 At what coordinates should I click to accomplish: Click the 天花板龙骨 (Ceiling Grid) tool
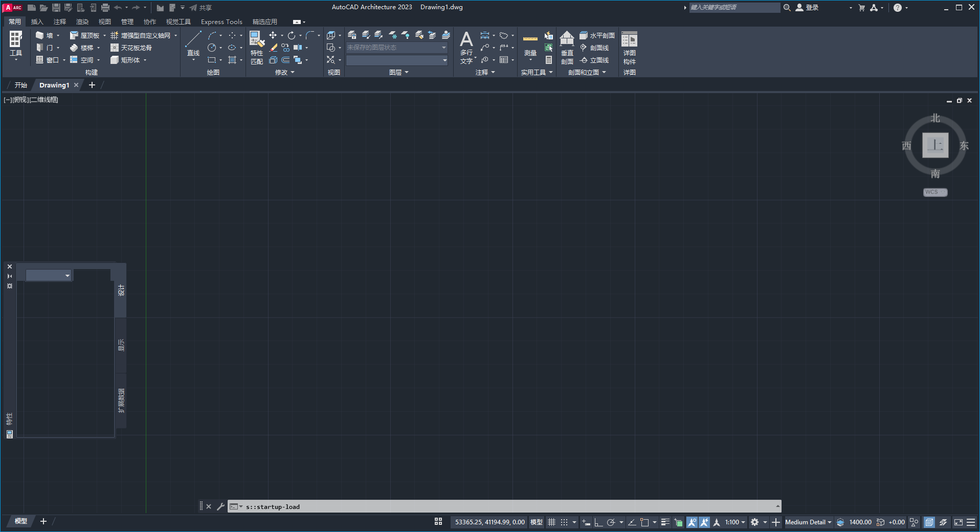point(131,48)
